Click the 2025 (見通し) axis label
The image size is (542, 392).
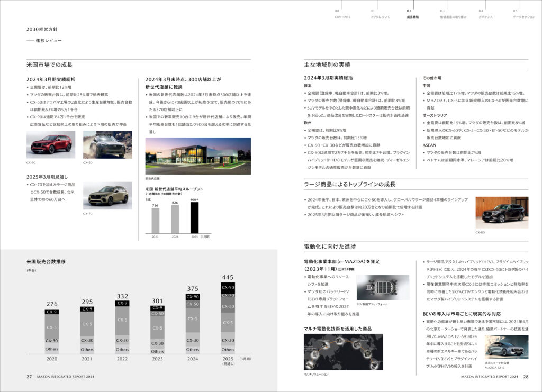[228, 361]
